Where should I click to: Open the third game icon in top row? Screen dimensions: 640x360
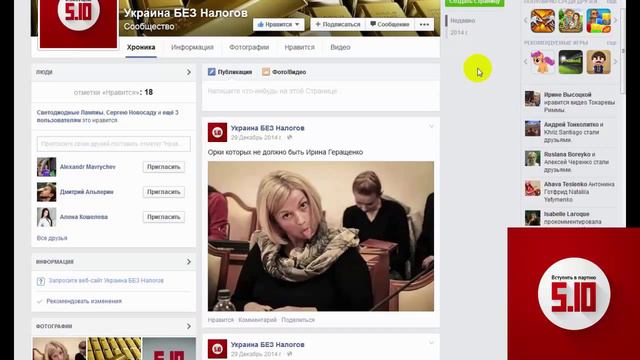[599, 21]
